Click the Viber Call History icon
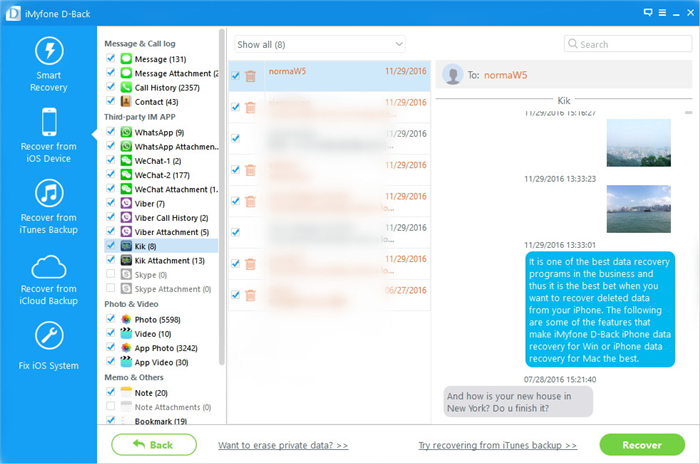 point(126,218)
